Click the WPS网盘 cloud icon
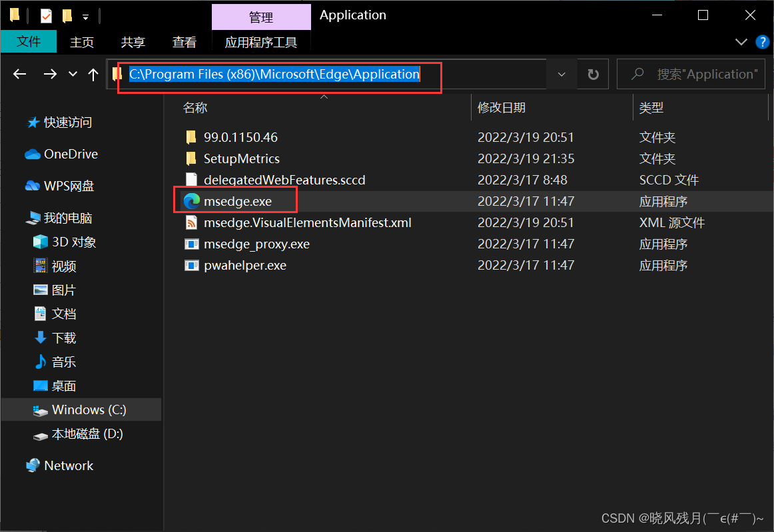This screenshot has height=532, width=774. pos(33,186)
